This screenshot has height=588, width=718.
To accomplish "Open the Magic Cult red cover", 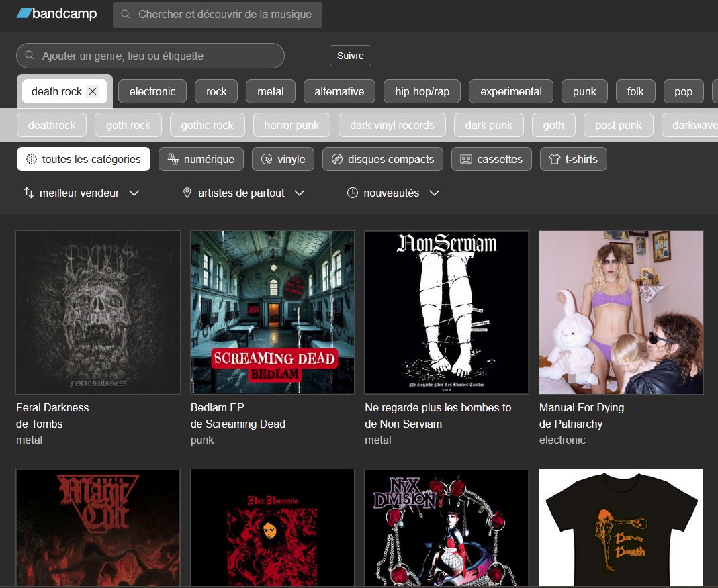I will (98, 528).
